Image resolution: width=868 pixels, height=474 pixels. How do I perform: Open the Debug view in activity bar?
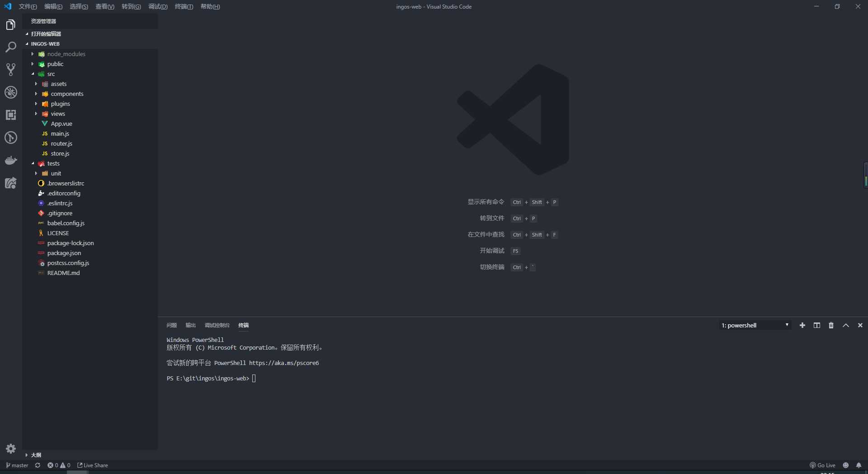[11, 92]
